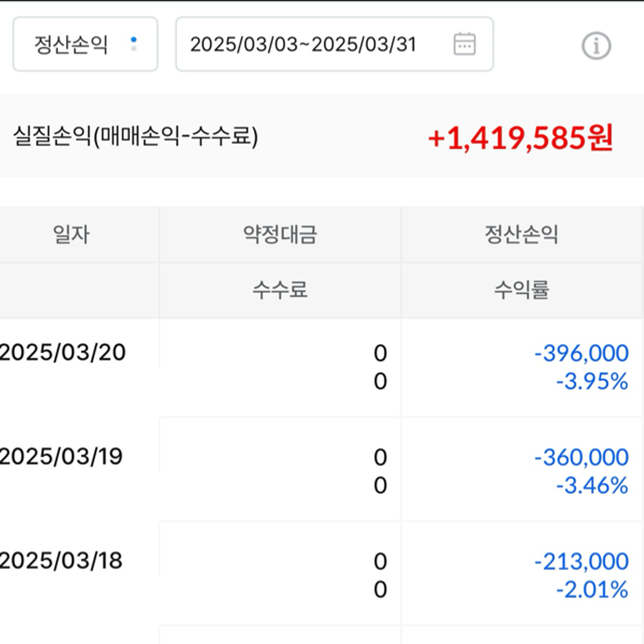The width and height of the screenshot is (644, 644).
Task: Tap the -3.46% return rate
Action: point(592,486)
